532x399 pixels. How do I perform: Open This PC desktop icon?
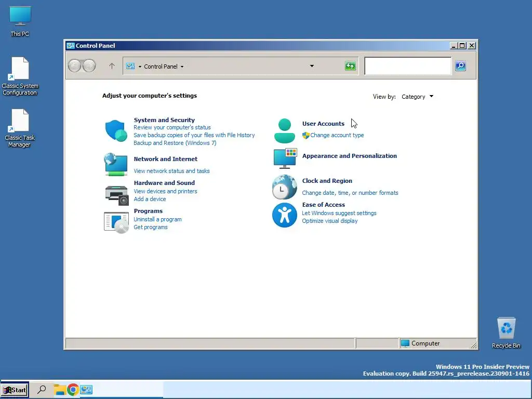(20, 21)
